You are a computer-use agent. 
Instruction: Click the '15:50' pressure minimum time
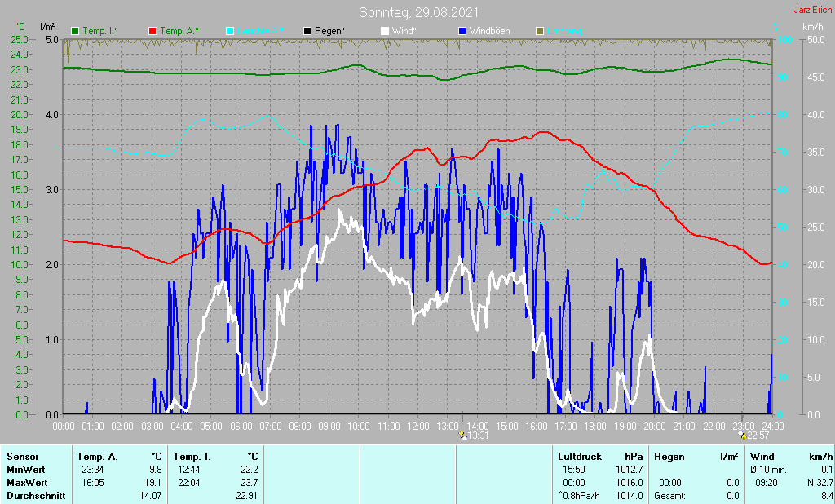click(574, 470)
